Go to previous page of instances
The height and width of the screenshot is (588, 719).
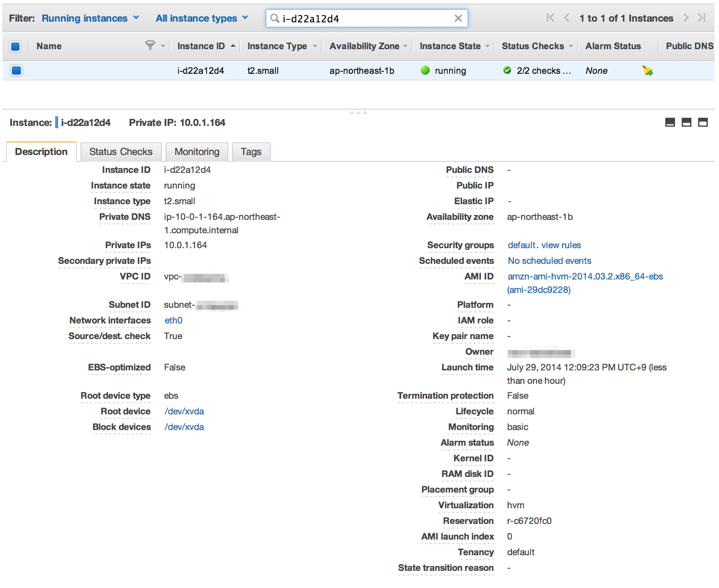(566, 18)
